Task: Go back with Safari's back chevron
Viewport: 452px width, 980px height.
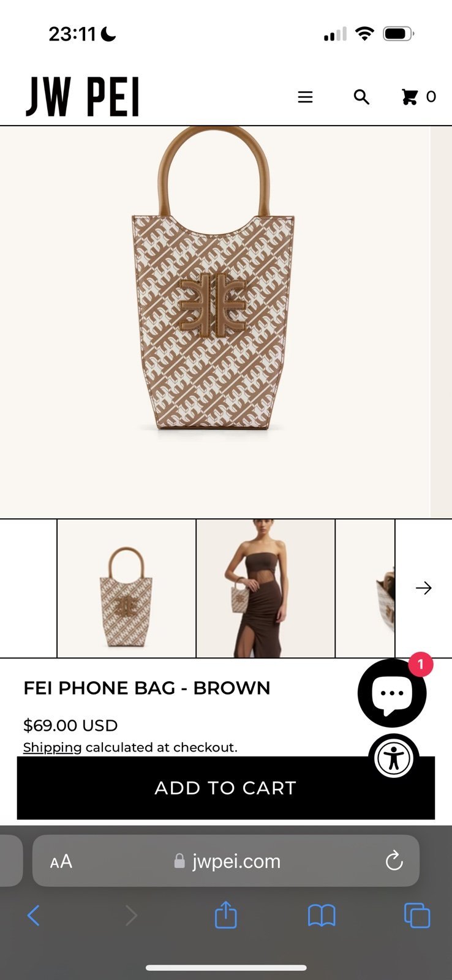Action: point(34,916)
